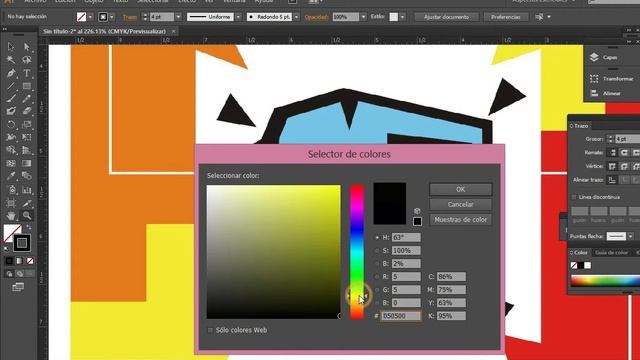This screenshot has width=640, height=360.
Task: Click the Ajustar documento button
Action: [446, 17]
